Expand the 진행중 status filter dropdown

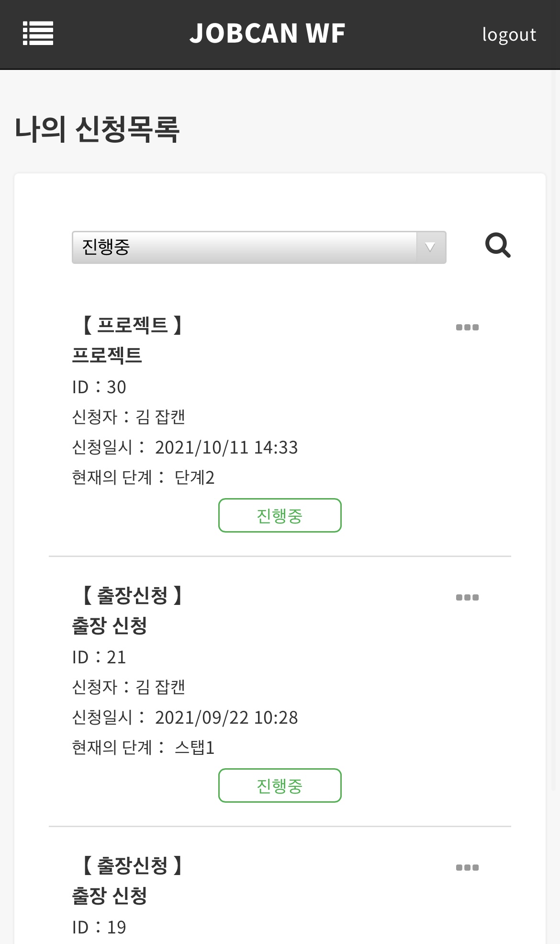[244, 247]
